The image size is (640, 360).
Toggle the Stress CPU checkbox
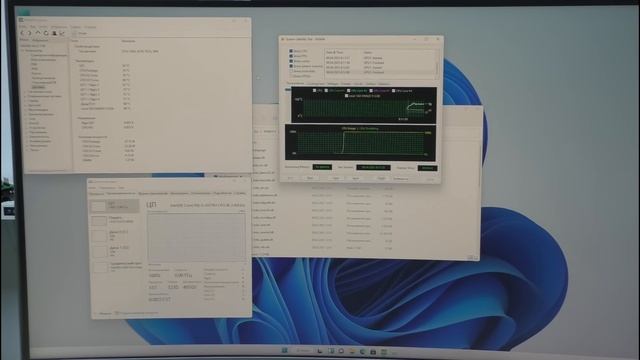pos(291,51)
